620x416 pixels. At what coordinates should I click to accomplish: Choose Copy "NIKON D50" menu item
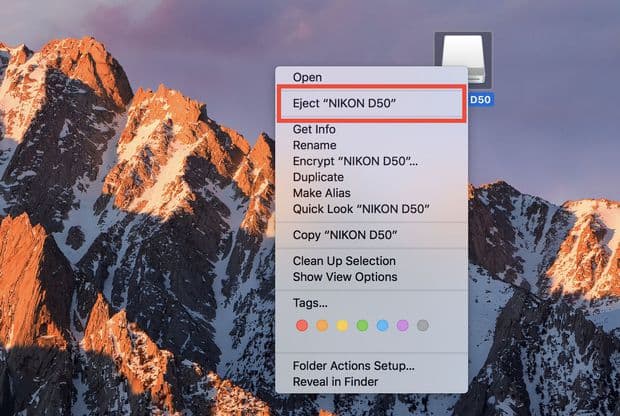click(345, 235)
